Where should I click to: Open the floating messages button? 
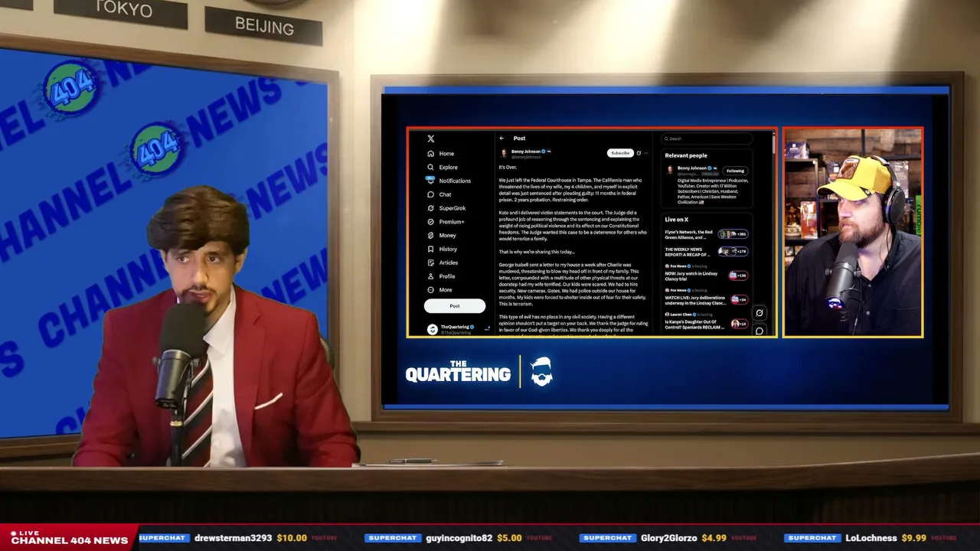tap(759, 331)
